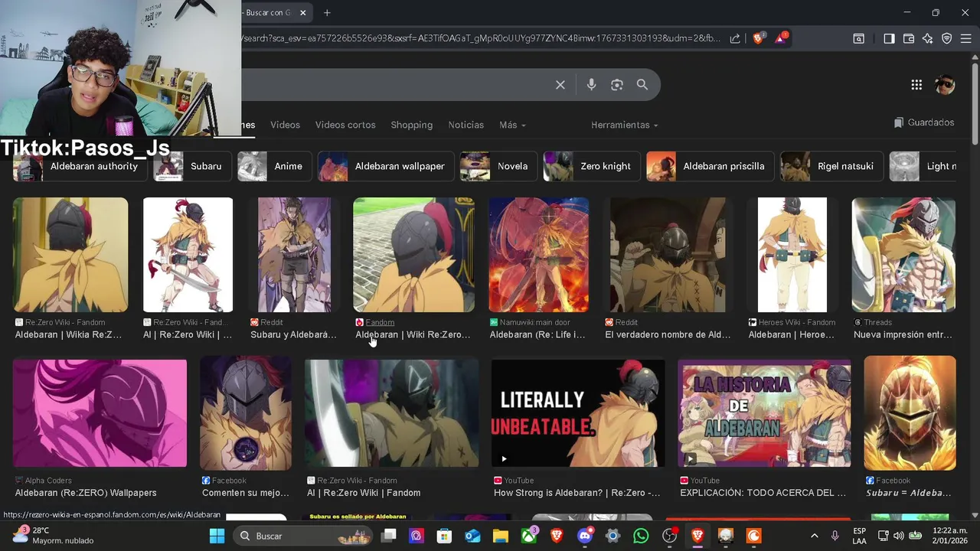Open the LITERALLY UNBEATABLE YouTube thumbnail
This screenshot has width=980, height=551.
578,413
